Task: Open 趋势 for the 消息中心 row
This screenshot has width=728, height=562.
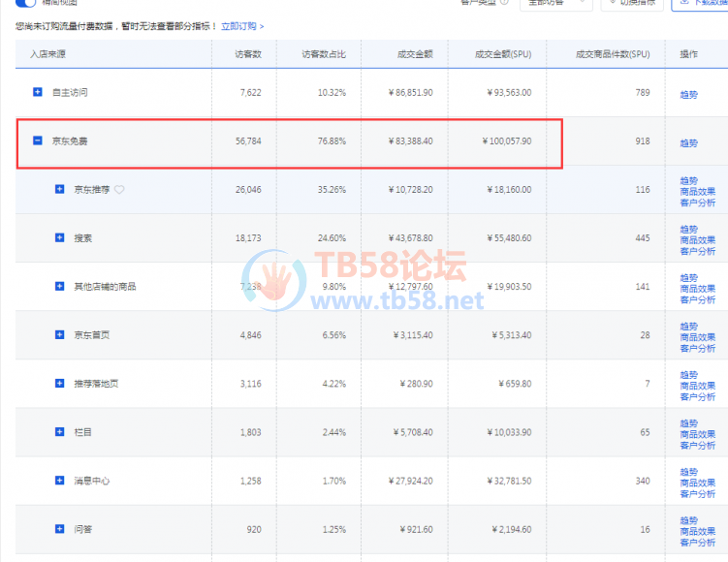Action: (x=688, y=472)
